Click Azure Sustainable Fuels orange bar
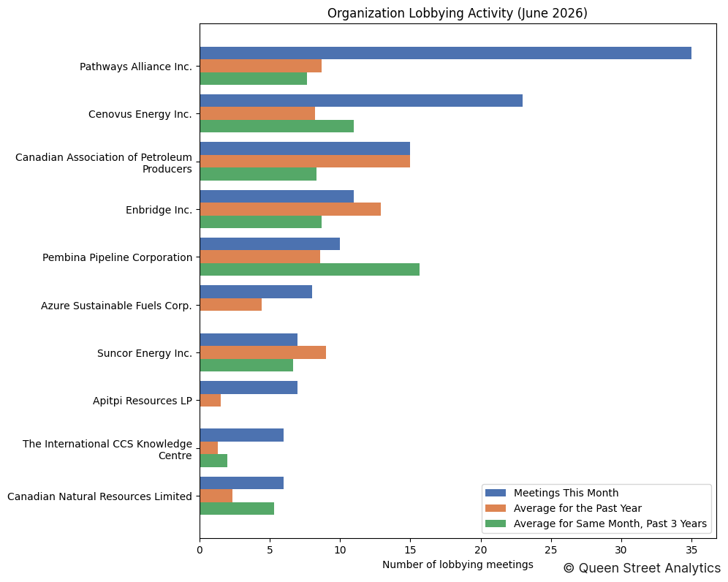 [231, 304]
